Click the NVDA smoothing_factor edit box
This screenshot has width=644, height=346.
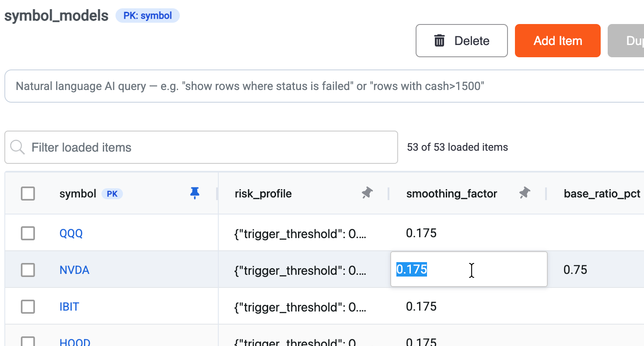tap(469, 270)
